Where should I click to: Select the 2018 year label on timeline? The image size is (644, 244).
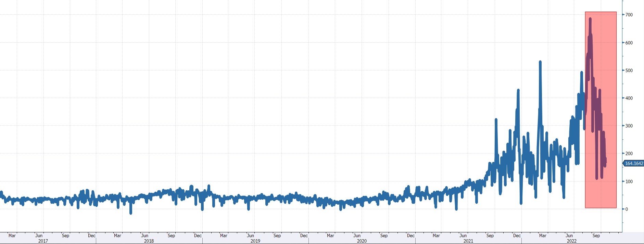click(x=149, y=241)
